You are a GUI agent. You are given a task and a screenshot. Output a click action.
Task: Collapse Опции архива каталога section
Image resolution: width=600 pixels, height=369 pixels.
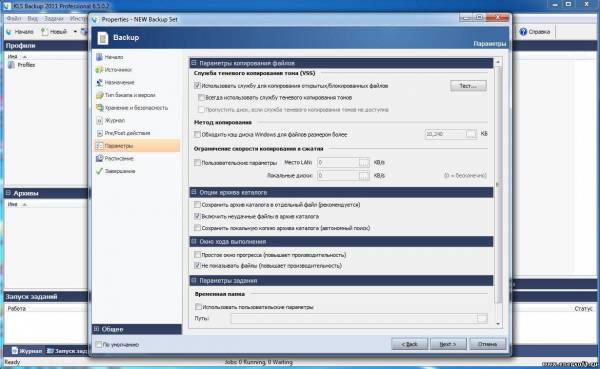(x=194, y=192)
